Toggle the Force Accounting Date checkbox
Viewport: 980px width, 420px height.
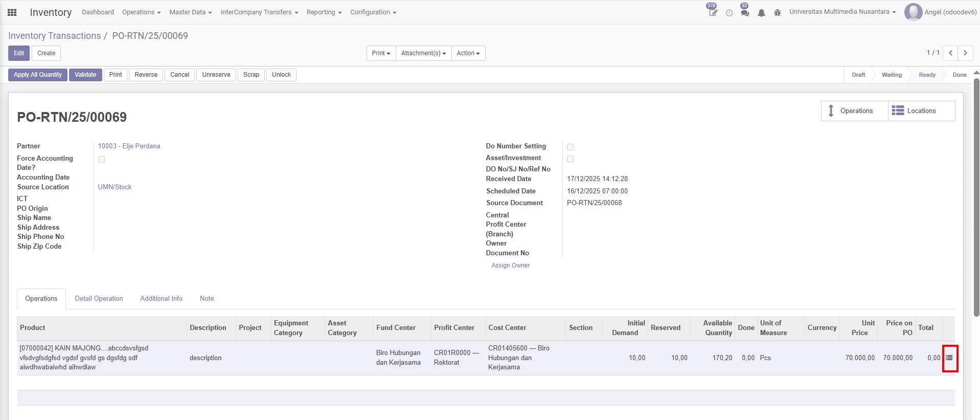pyautogui.click(x=102, y=160)
